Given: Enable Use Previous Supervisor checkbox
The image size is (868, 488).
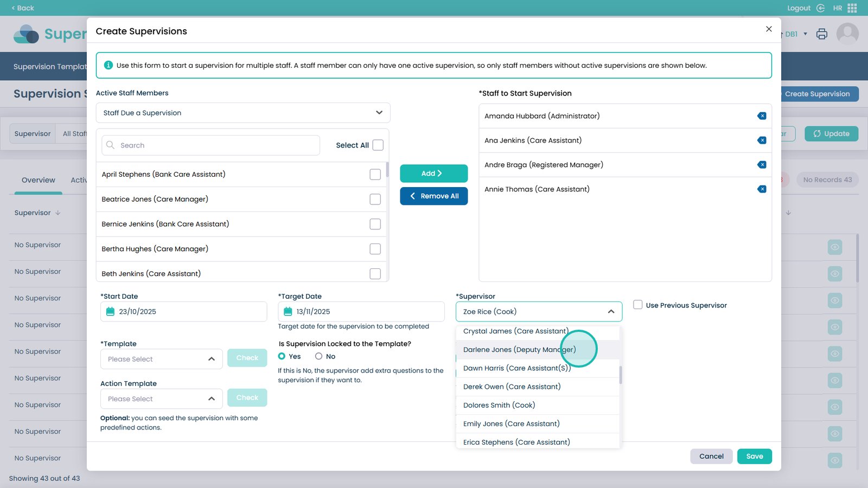Looking at the screenshot, I should [638, 305].
